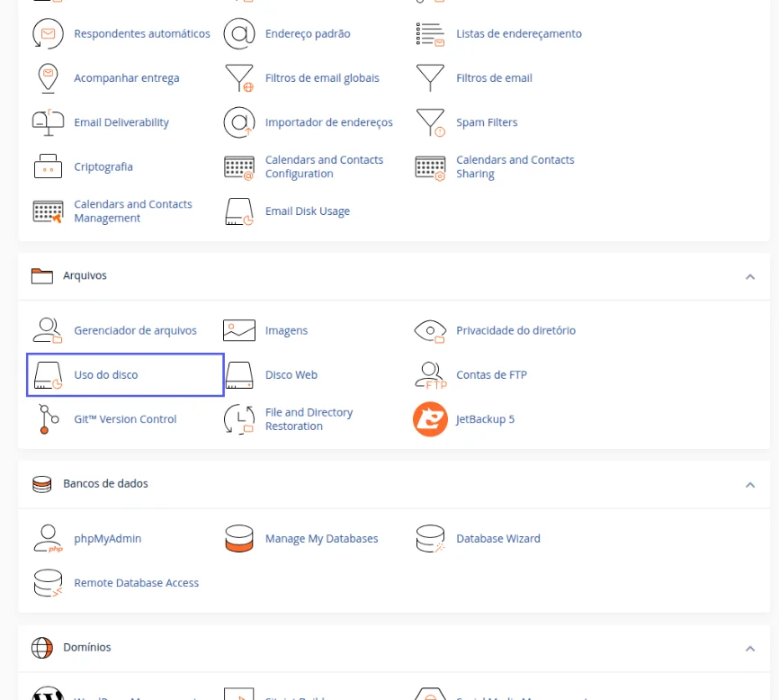This screenshot has width=779, height=700.
Task: Click the Arquivos folder icon
Action: (x=41, y=275)
